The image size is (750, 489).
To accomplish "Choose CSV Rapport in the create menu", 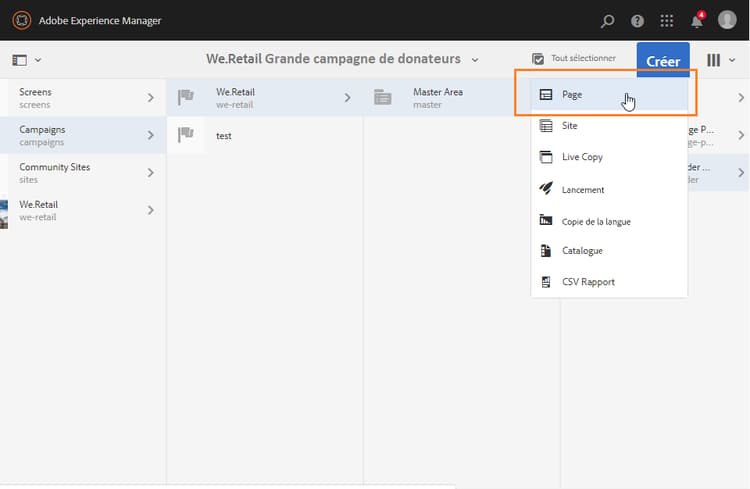I will (588, 282).
